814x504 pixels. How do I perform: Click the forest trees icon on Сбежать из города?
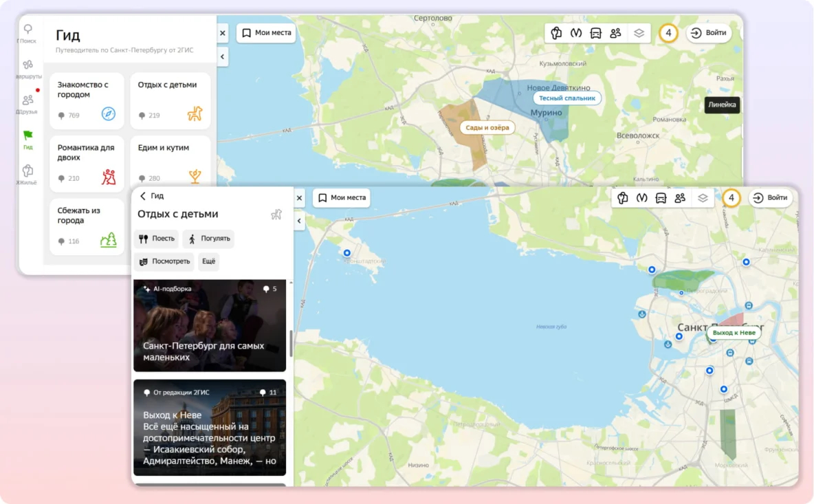[x=108, y=240]
